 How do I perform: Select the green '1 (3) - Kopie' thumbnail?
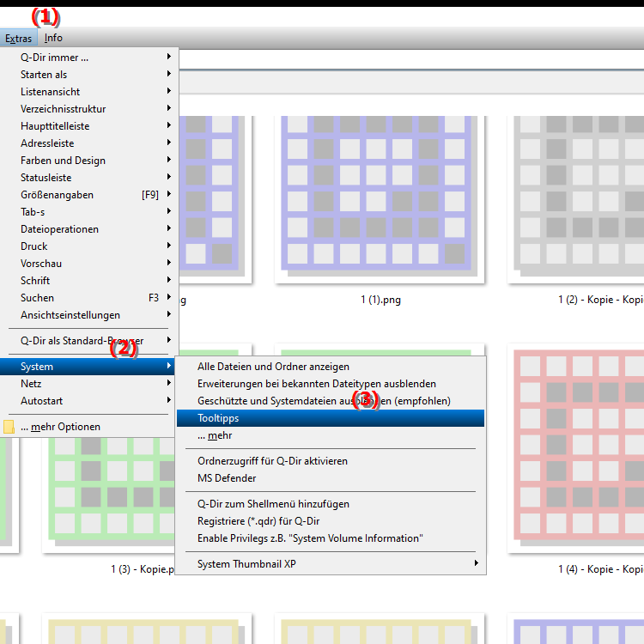[110, 495]
